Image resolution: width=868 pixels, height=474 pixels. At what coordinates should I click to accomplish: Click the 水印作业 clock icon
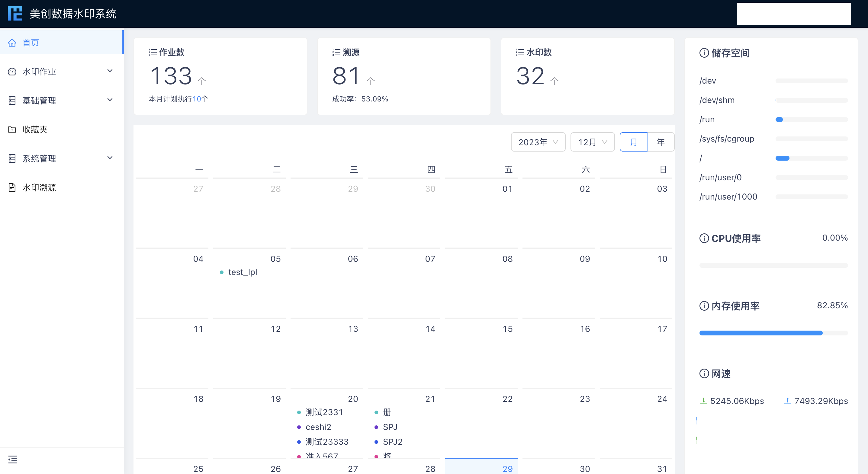[12, 71]
